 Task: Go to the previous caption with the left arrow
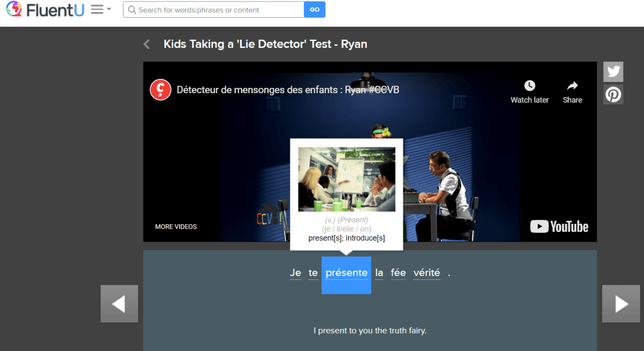coord(119,304)
